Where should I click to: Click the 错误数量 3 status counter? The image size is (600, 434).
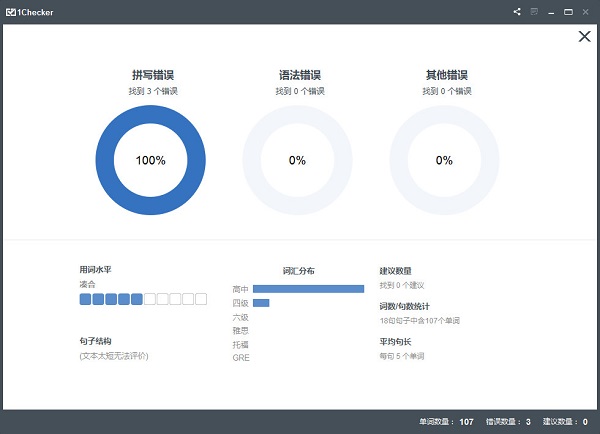(x=508, y=422)
